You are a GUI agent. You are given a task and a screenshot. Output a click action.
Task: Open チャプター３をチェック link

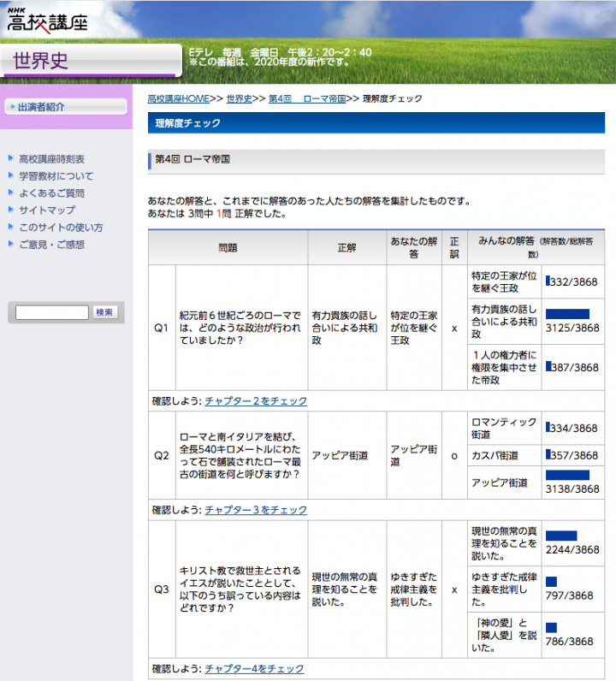pyautogui.click(x=255, y=510)
